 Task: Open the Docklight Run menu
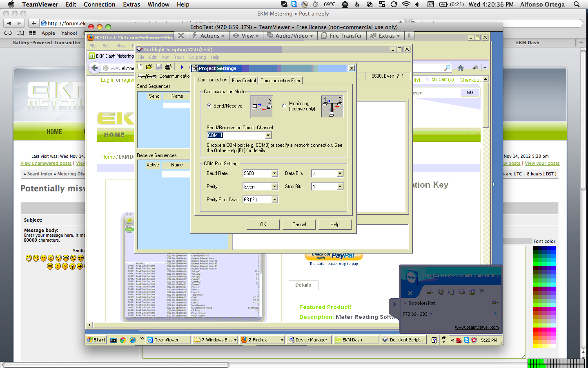tap(165, 57)
